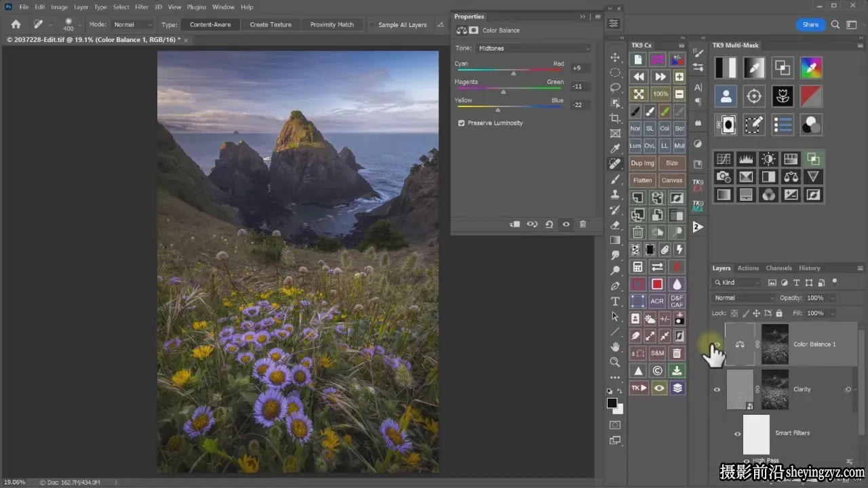Select the Move tool

pos(615,58)
